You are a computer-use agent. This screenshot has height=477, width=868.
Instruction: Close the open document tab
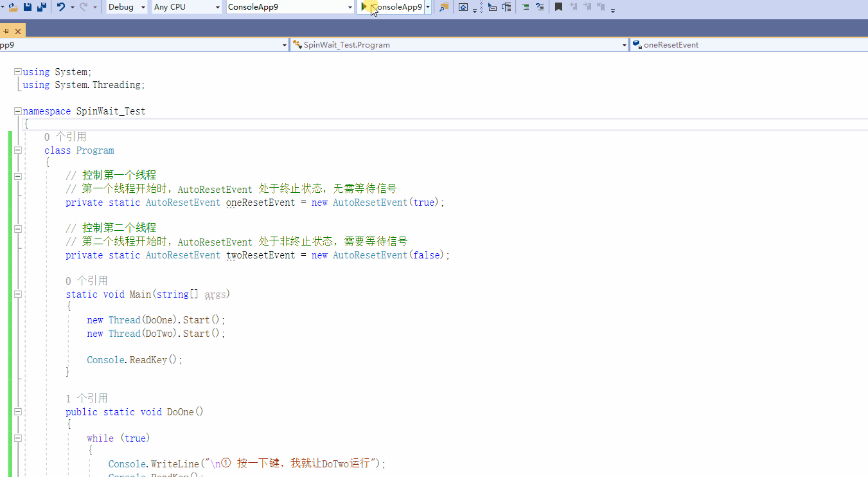pyautogui.click(x=17, y=31)
